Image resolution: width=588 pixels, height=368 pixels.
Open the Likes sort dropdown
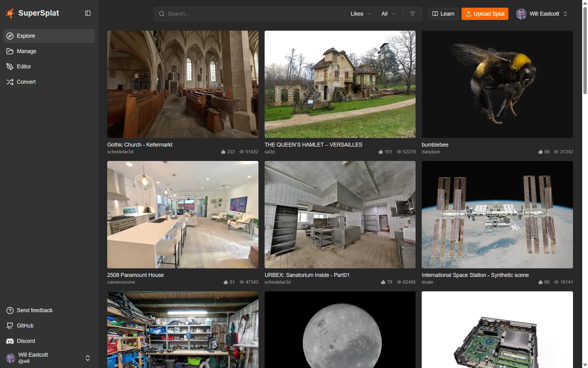pos(361,14)
